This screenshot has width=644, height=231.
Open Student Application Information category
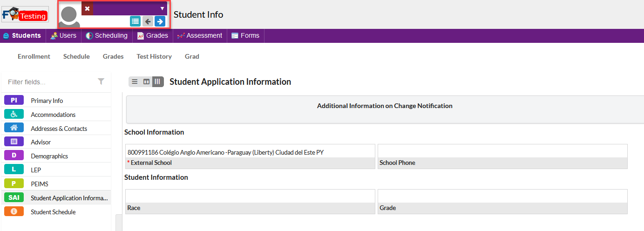point(56,197)
